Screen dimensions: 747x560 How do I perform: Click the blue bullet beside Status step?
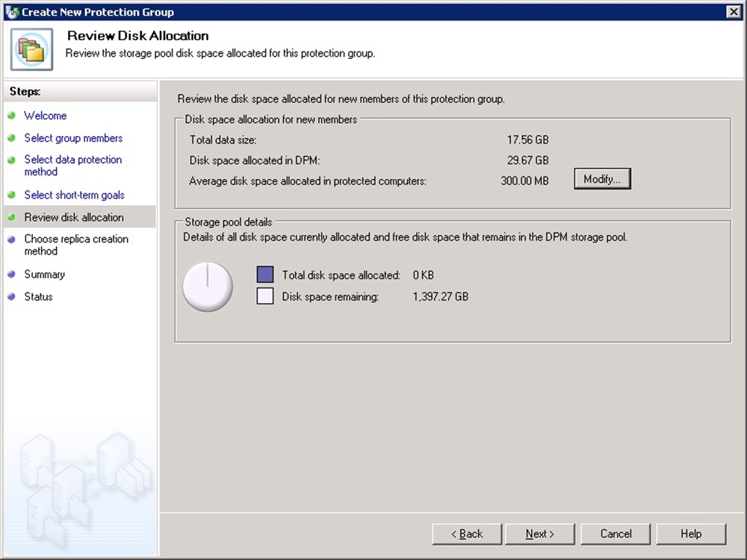click(x=11, y=297)
